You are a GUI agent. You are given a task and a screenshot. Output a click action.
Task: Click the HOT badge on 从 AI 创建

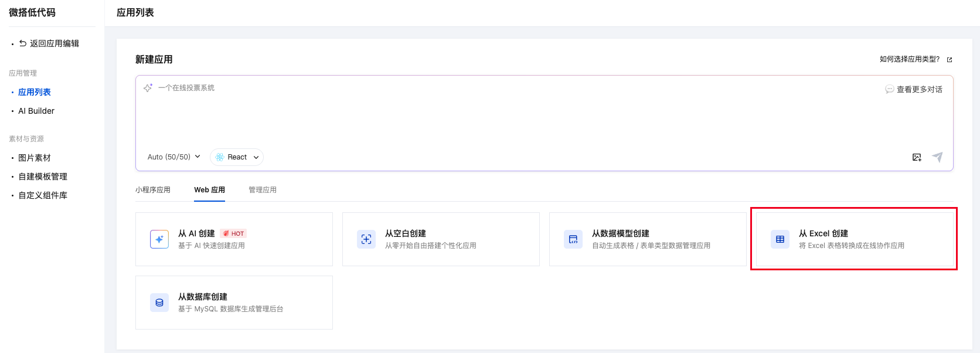(x=233, y=233)
